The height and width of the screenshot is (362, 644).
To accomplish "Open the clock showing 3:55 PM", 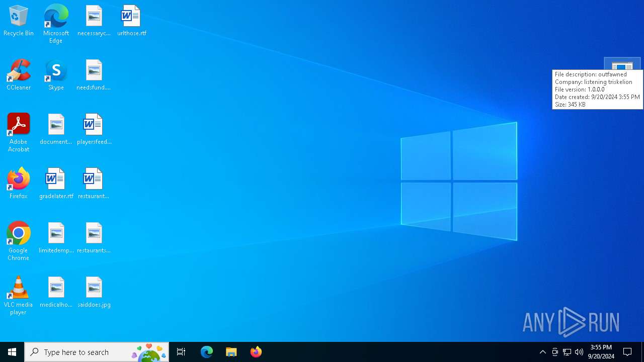I will [x=601, y=352].
